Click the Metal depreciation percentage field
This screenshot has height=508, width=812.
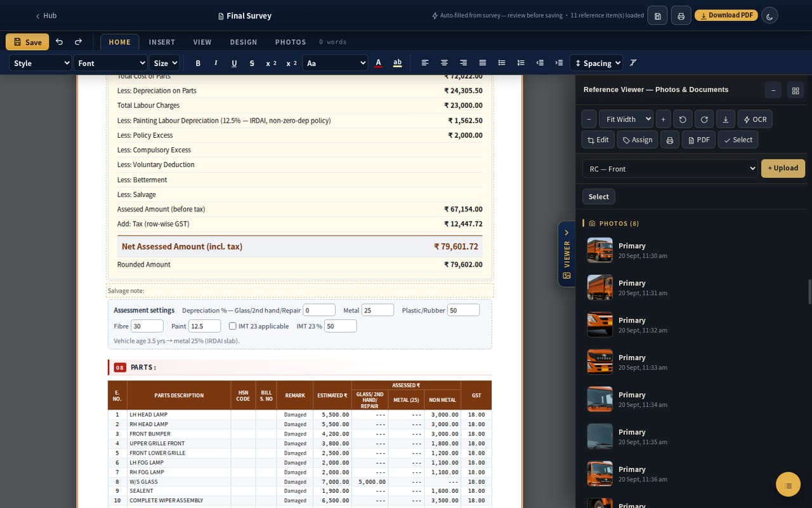(378, 311)
